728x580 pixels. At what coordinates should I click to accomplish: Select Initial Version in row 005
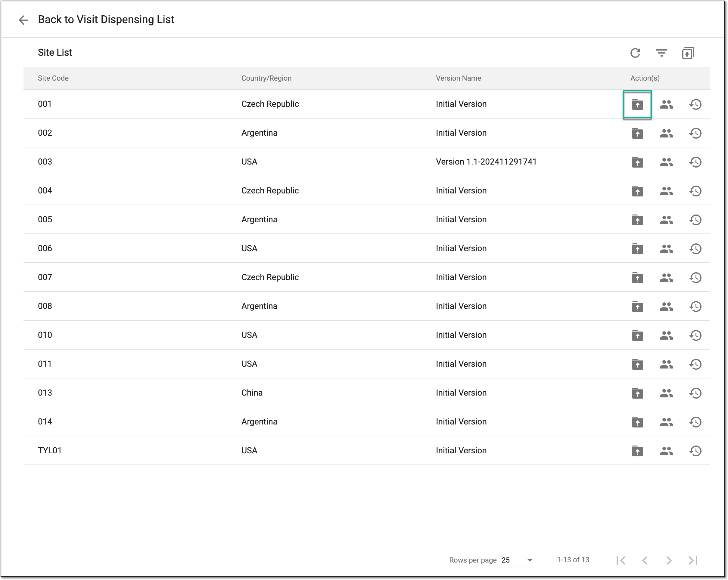[461, 219]
